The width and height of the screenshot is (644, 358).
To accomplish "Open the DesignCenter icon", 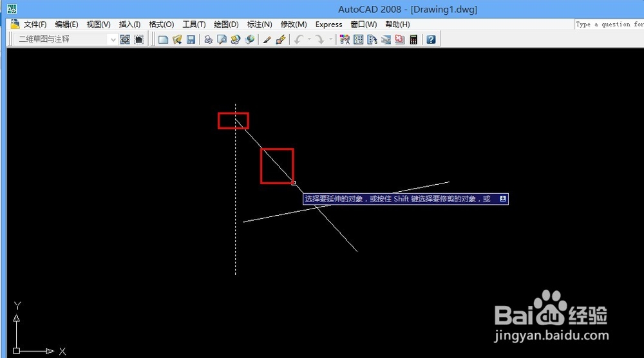I will tap(359, 39).
